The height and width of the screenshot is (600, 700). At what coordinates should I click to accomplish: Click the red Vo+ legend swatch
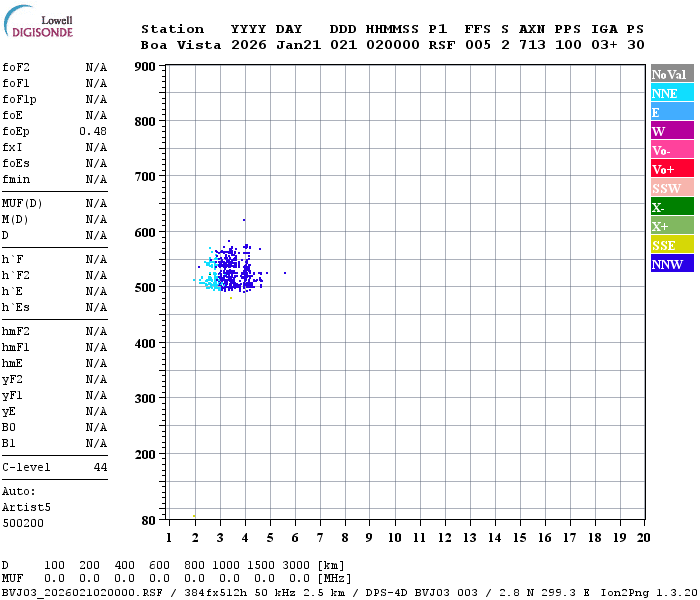[672, 169]
